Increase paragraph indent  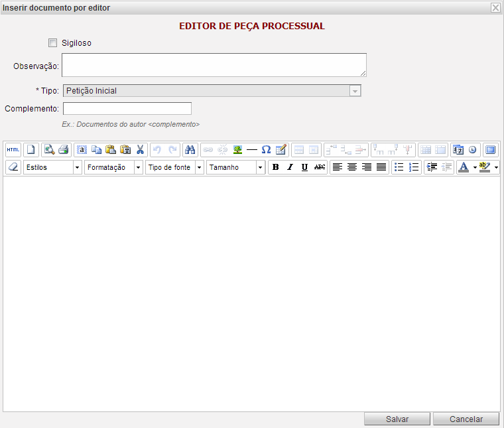pyautogui.click(x=432, y=167)
